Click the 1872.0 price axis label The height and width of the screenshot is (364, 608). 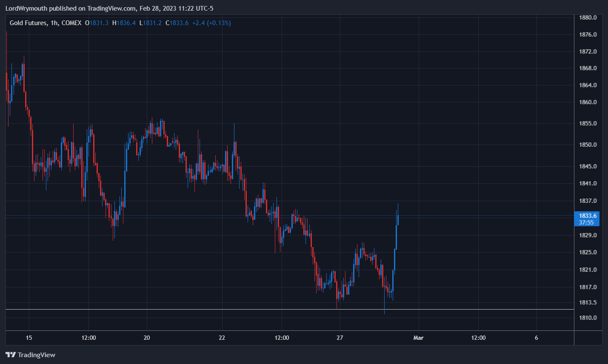(x=588, y=51)
